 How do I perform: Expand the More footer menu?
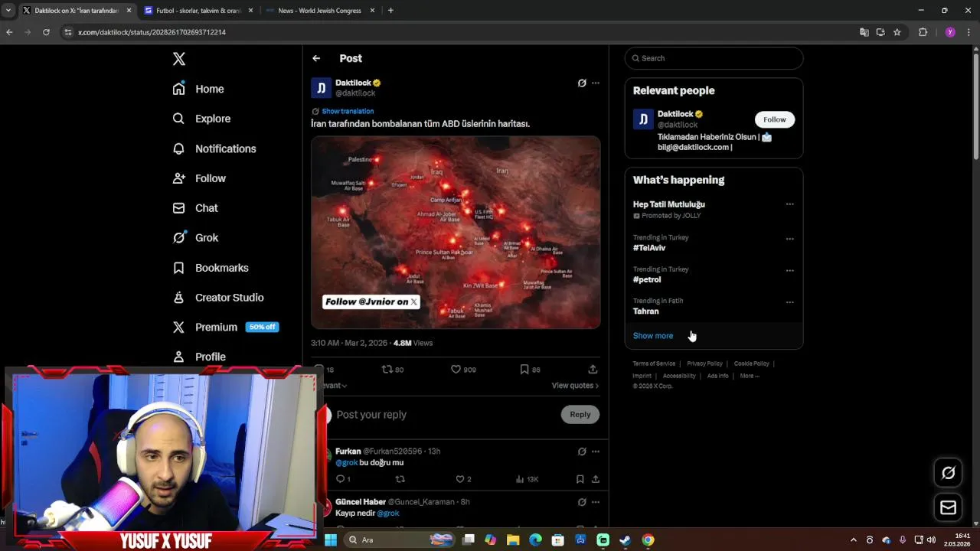coord(750,376)
